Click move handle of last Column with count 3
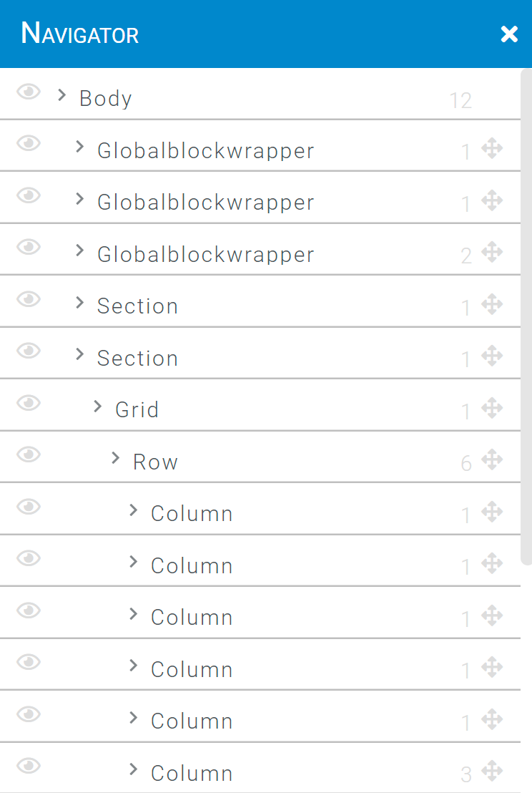The height and width of the screenshot is (793, 532). (491, 772)
